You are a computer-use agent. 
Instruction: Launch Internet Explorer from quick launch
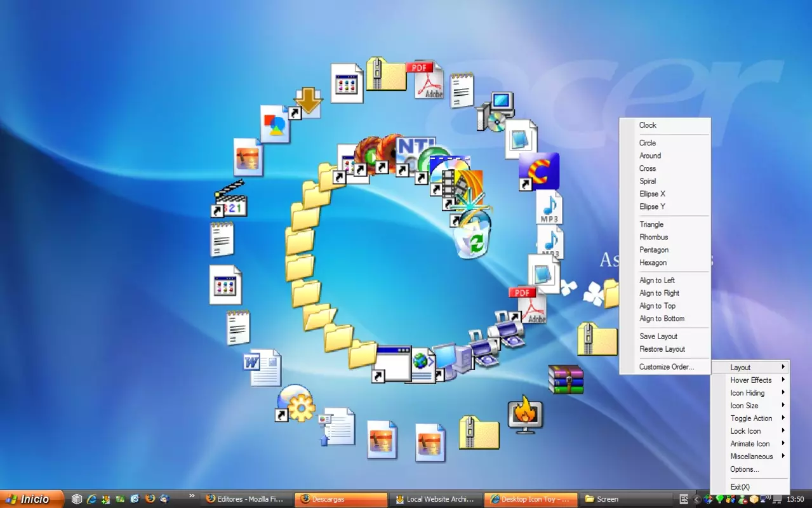pos(91,499)
